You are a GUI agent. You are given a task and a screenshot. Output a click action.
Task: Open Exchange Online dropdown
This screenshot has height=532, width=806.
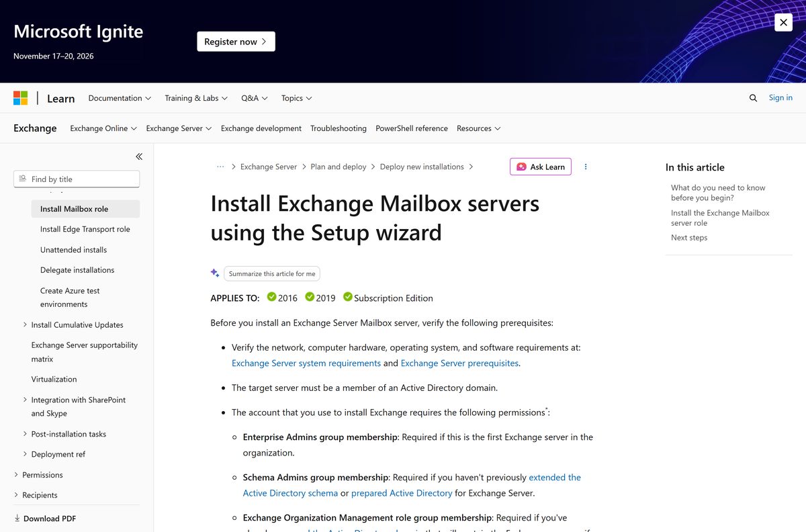click(x=103, y=128)
